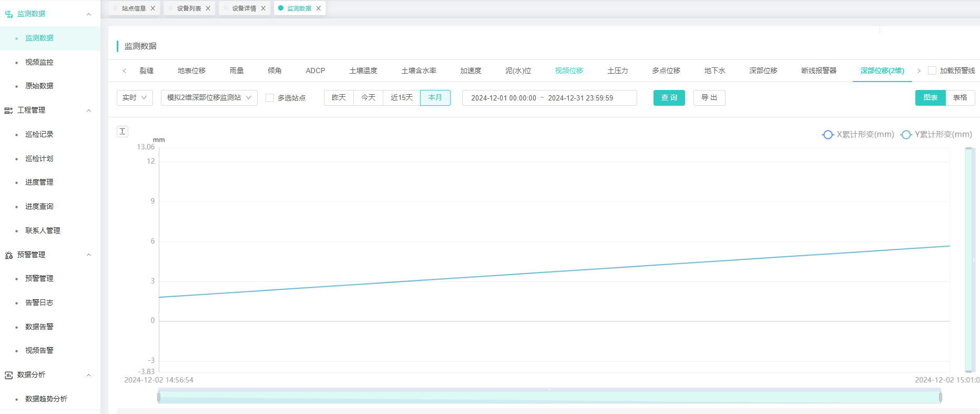
Task: Click the 监测数据 sidebar section icon
Action: point(8,14)
